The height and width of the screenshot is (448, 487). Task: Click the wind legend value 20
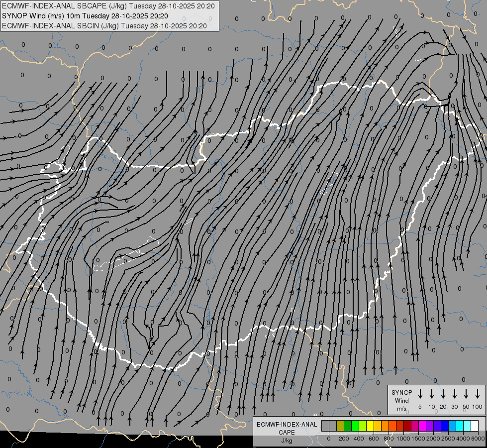443,407
